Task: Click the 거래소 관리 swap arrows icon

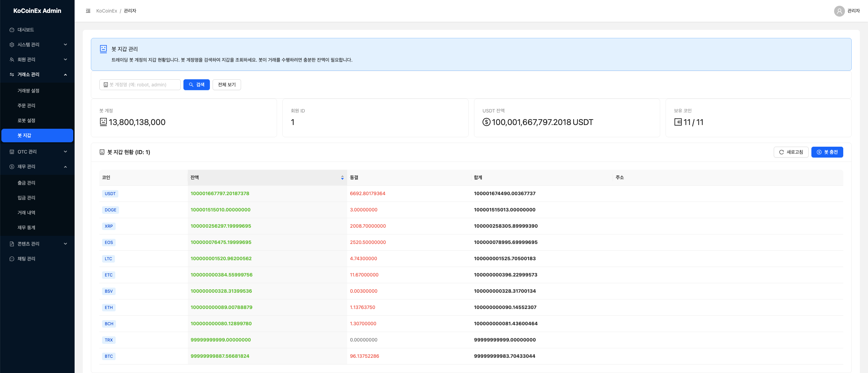Action: pos(12,75)
